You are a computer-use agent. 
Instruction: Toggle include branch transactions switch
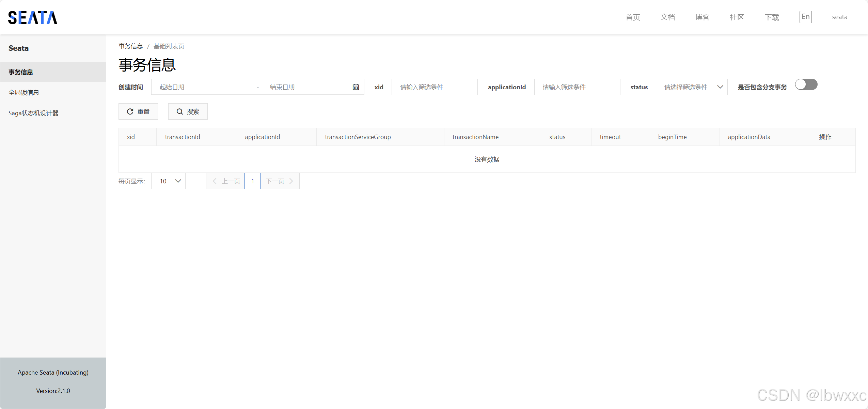[806, 85]
